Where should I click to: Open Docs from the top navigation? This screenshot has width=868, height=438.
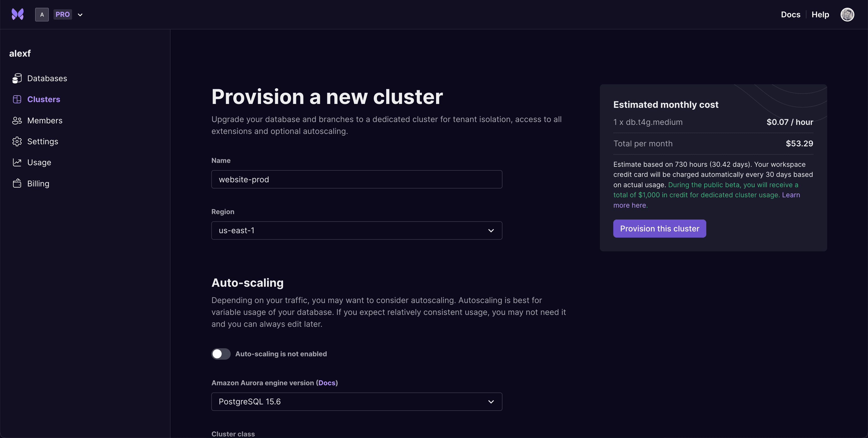point(791,14)
